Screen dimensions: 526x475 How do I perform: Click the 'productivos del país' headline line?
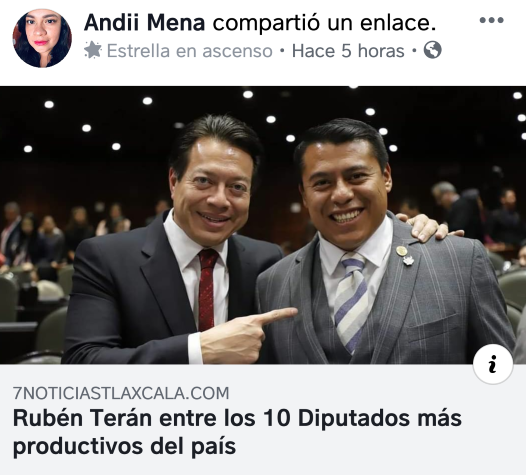coord(124,447)
